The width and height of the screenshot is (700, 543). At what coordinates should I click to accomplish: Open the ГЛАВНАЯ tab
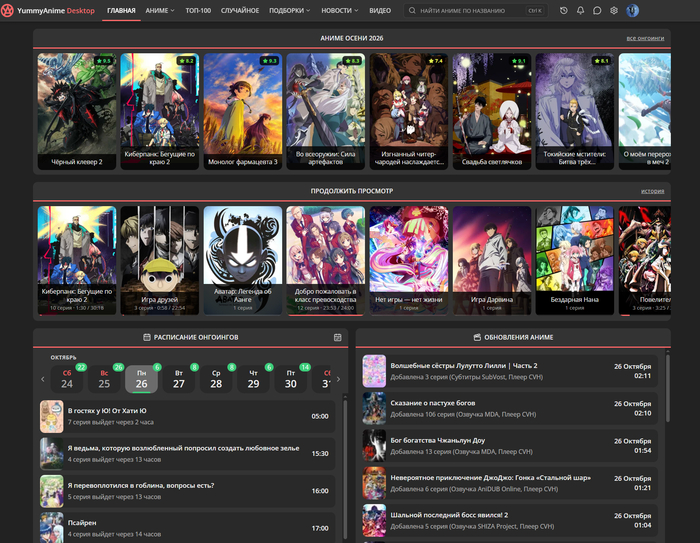(x=121, y=10)
